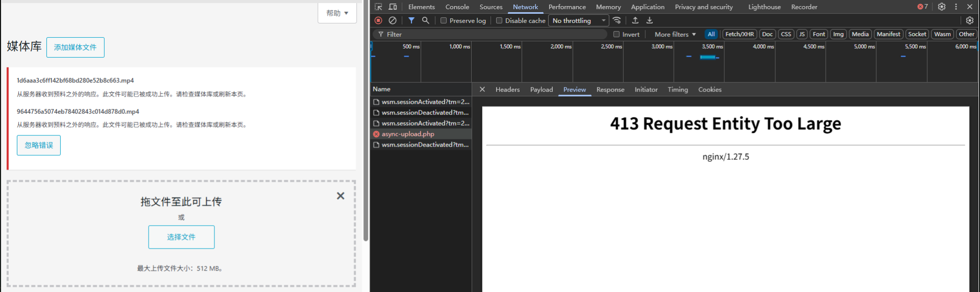This screenshot has height=292, width=980.
Task: Import HAR file upload icon
Action: tap(635, 20)
